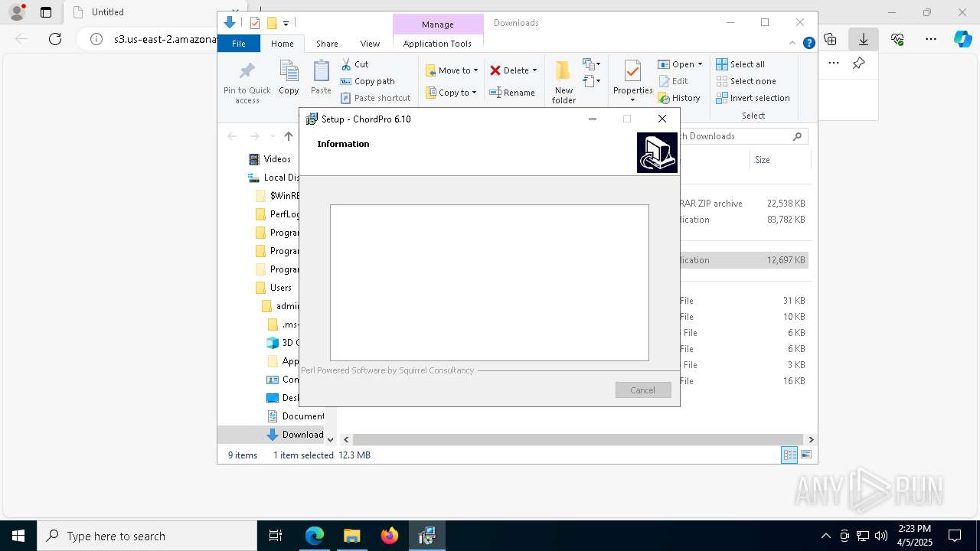The image size is (980, 551).
Task: Open Microsoft Edge from taskbar
Action: tap(315, 536)
